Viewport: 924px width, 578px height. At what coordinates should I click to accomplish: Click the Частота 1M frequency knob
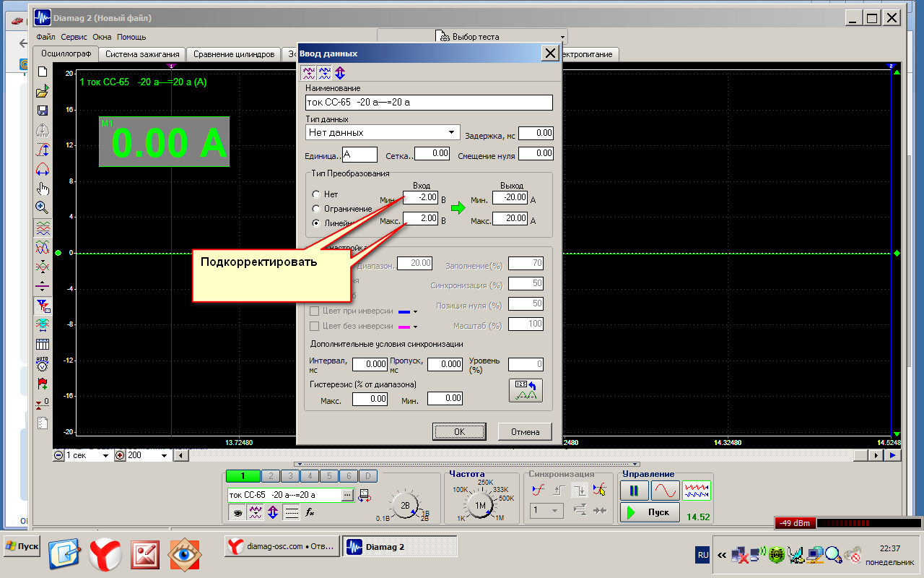[480, 506]
